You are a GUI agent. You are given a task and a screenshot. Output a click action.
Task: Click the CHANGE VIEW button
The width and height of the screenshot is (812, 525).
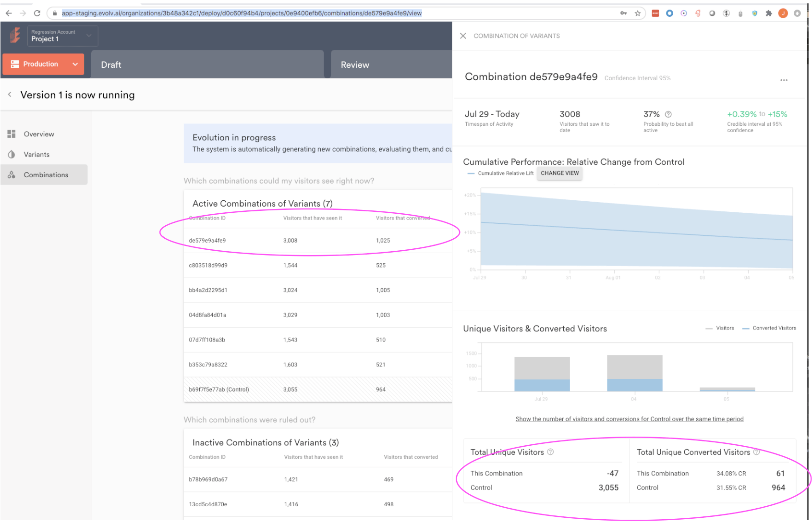560,173
